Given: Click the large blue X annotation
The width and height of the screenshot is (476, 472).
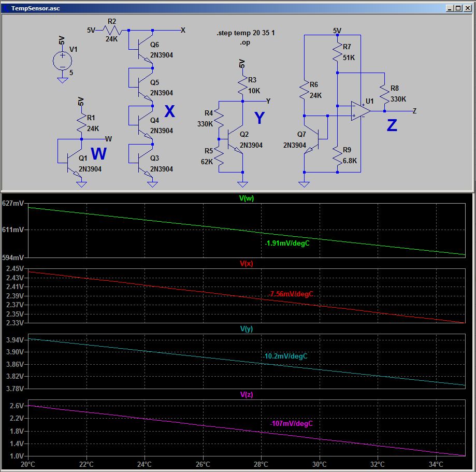Looking at the screenshot, I should coord(170,111).
